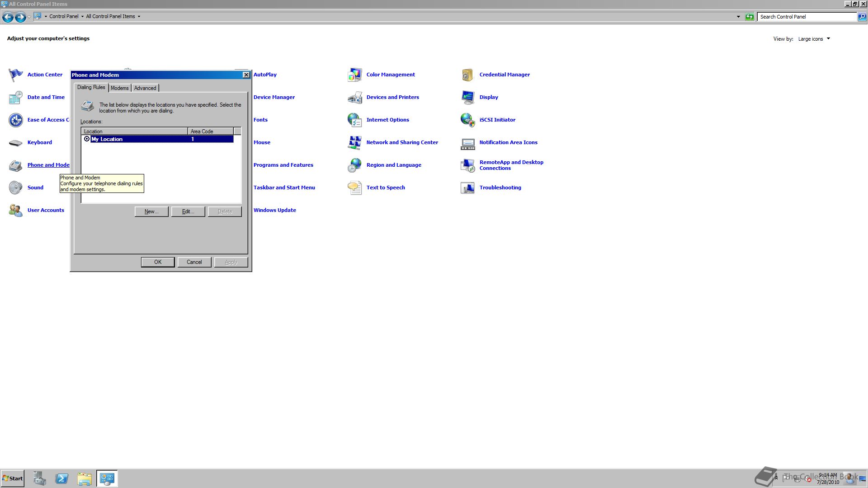Open the AutoPlay link
Image resolution: width=868 pixels, height=488 pixels.
(x=265, y=75)
